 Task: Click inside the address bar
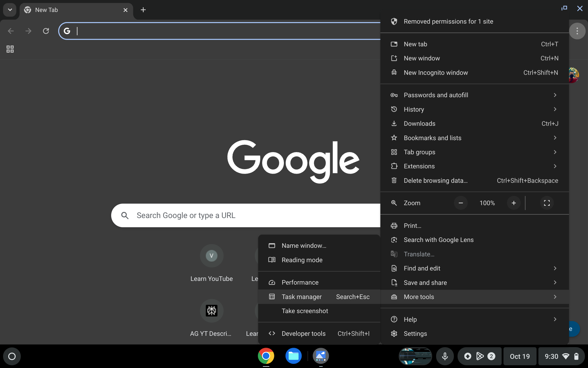pyautogui.click(x=219, y=31)
